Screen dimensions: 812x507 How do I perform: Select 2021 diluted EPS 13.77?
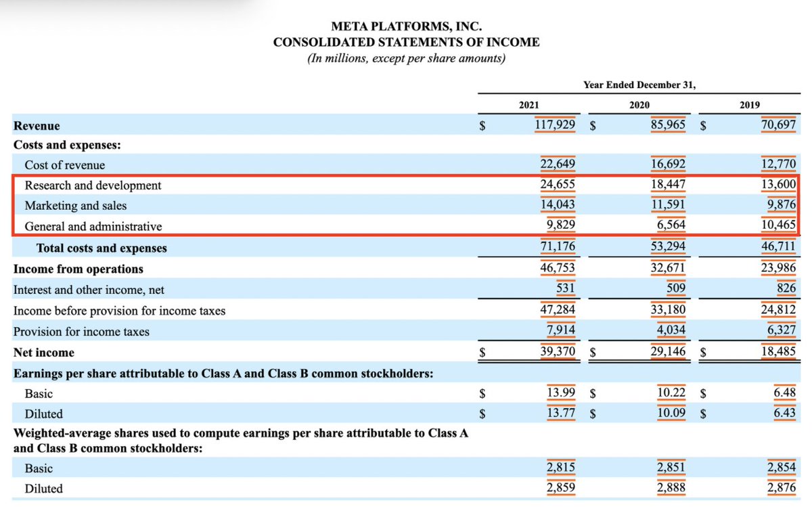tap(561, 412)
